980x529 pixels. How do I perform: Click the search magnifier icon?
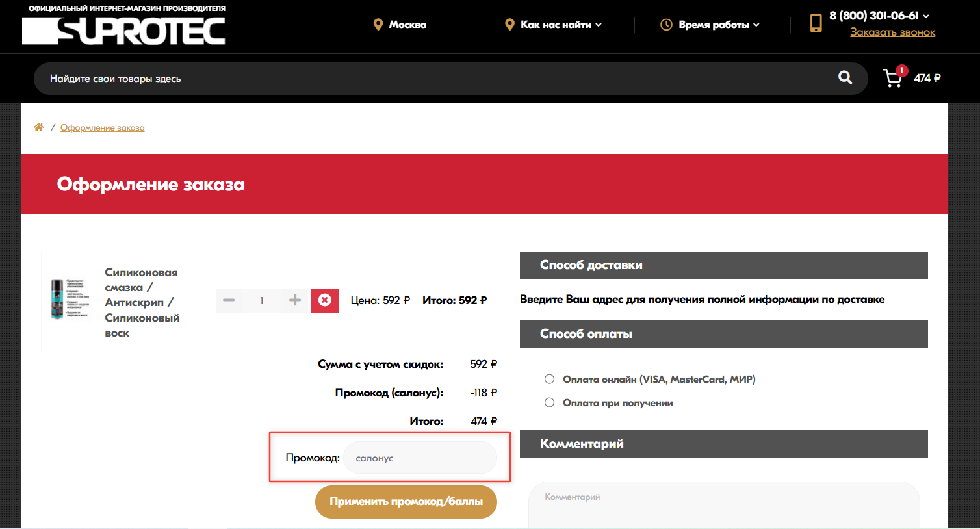pos(845,77)
